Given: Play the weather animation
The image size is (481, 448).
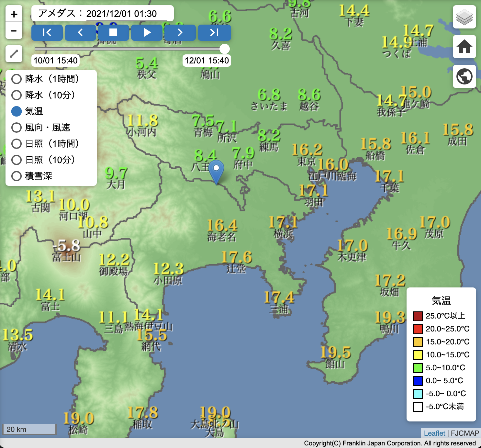Looking at the screenshot, I should 147,33.
